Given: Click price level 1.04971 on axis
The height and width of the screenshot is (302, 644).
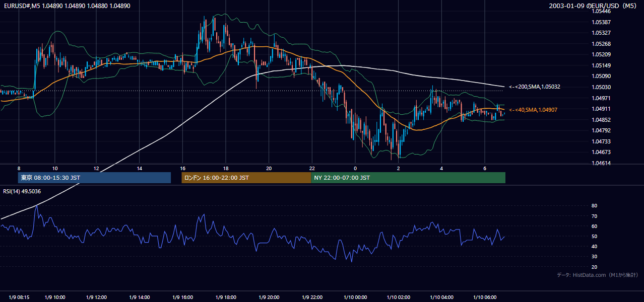Looking at the screenshot, I should point(601,98).
